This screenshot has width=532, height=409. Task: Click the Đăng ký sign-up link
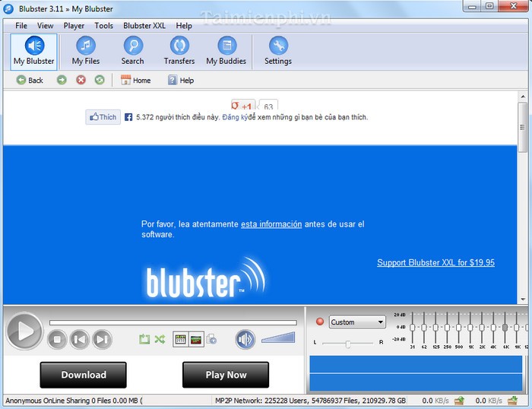pyautogui.click(x=235, y=117)
